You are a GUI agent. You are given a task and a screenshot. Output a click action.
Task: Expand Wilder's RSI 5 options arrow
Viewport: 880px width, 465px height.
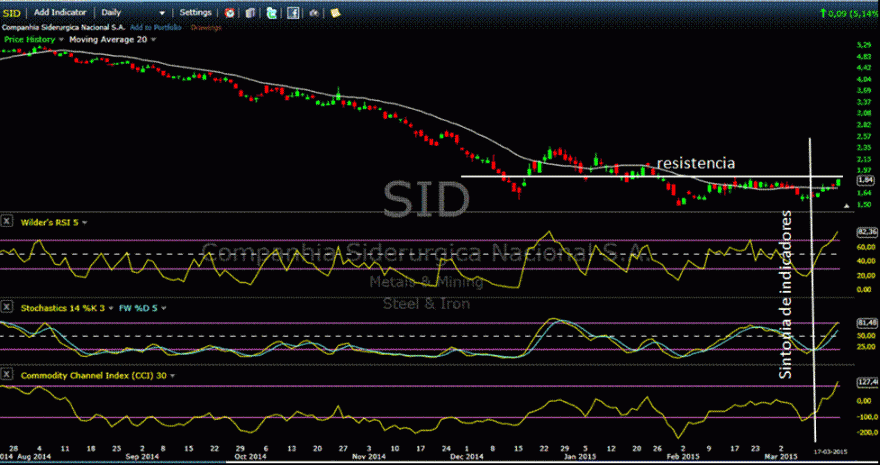85,223
